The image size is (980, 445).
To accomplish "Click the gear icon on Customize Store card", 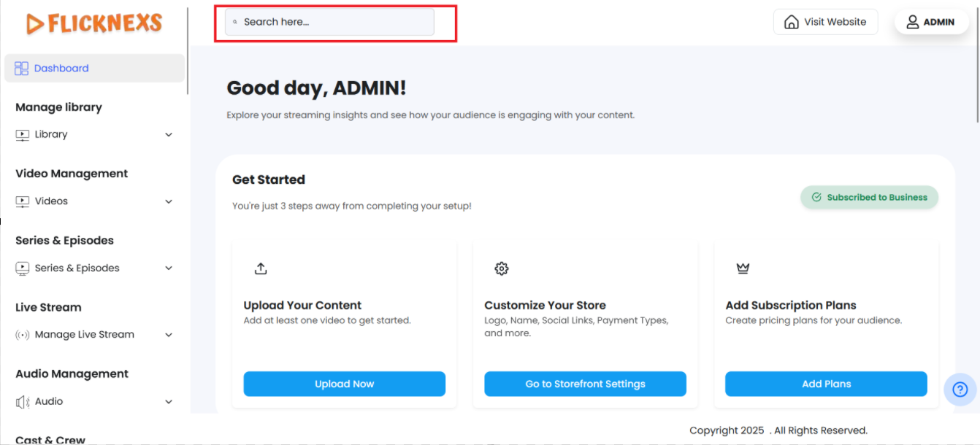I will (501, 268).
